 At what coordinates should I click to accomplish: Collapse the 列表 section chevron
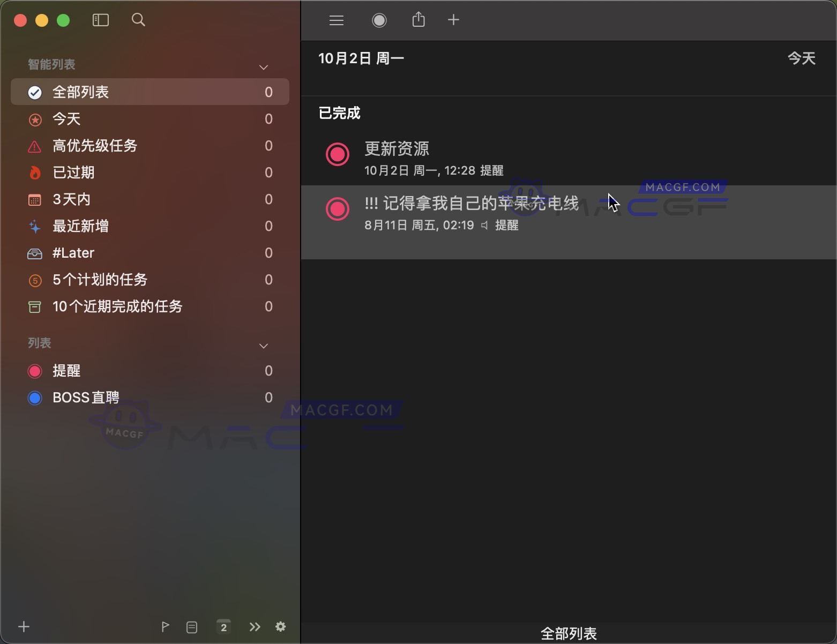[x=263, y=346]
